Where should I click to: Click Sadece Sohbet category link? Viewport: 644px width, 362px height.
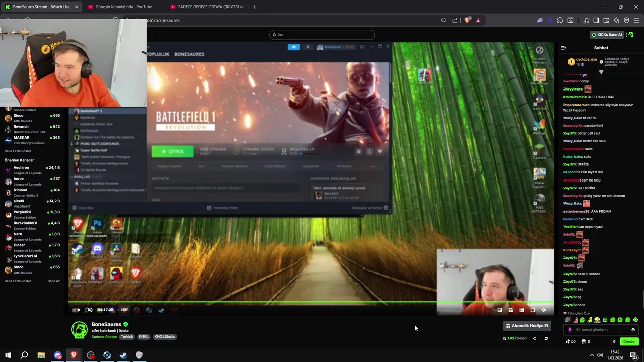[104, 337]
